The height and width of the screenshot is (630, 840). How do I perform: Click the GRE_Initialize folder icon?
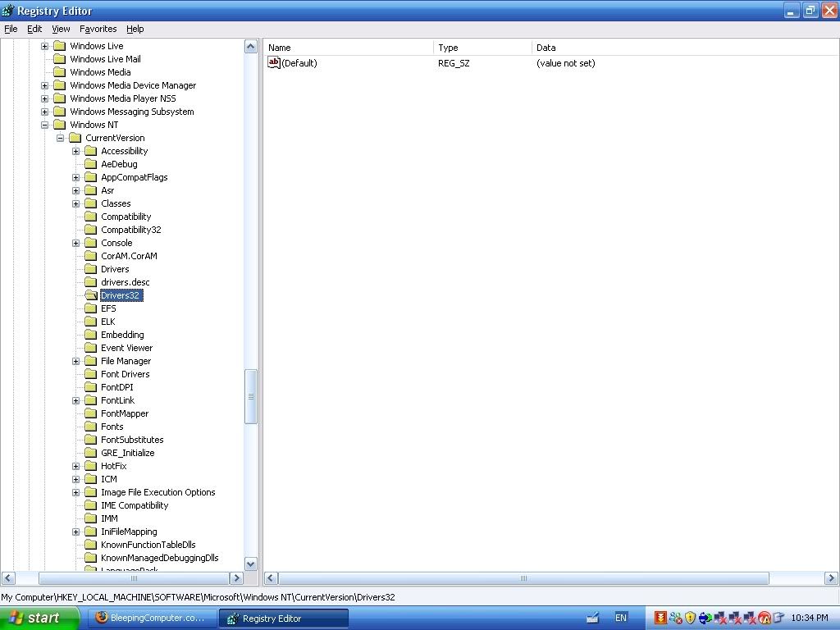pos(91,453)
